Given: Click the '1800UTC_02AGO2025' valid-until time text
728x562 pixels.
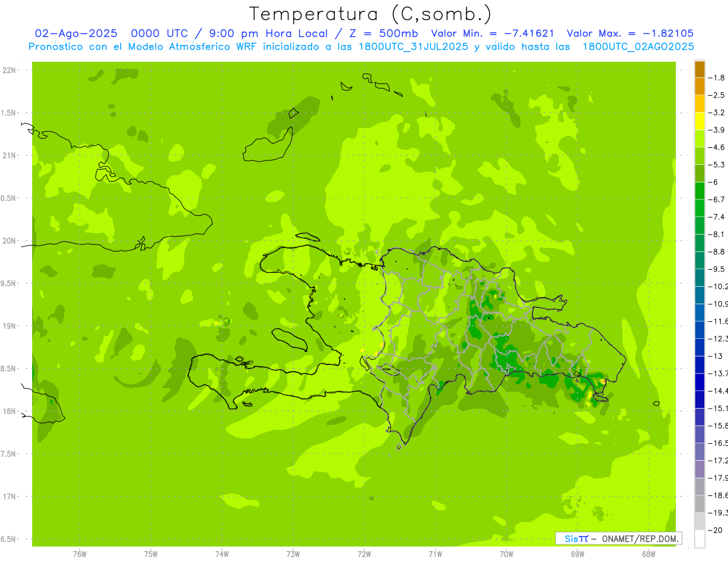Looking at the screenshot, I should pyautogui.click(x=638, y=46).
